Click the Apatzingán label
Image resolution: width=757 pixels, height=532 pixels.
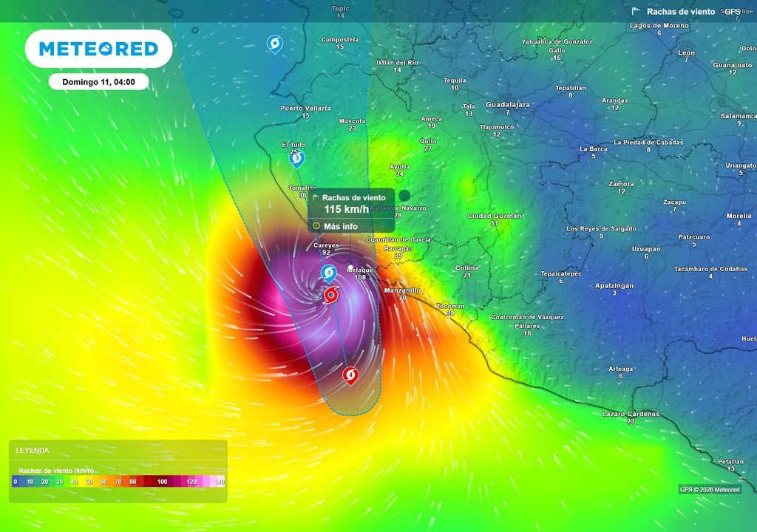coord(614,286)
